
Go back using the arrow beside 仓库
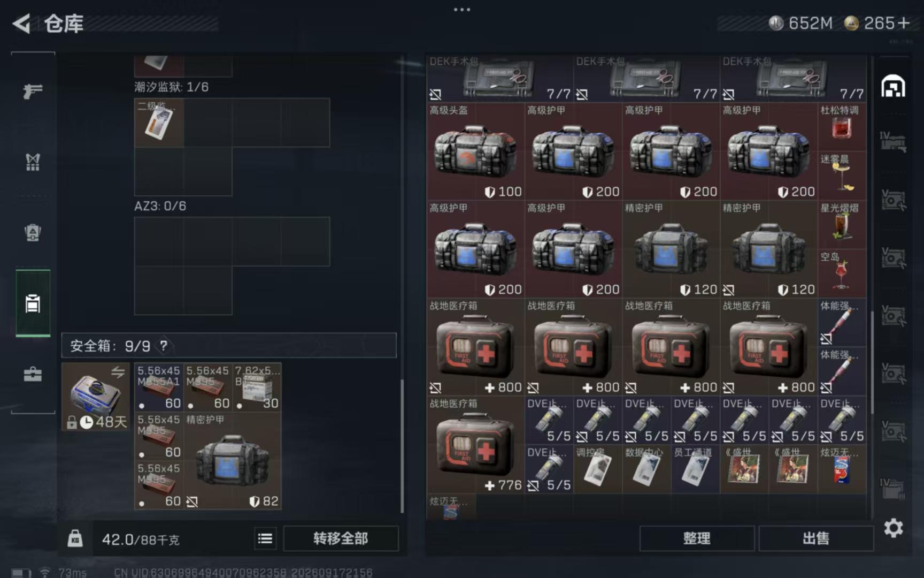pos(21,24)
